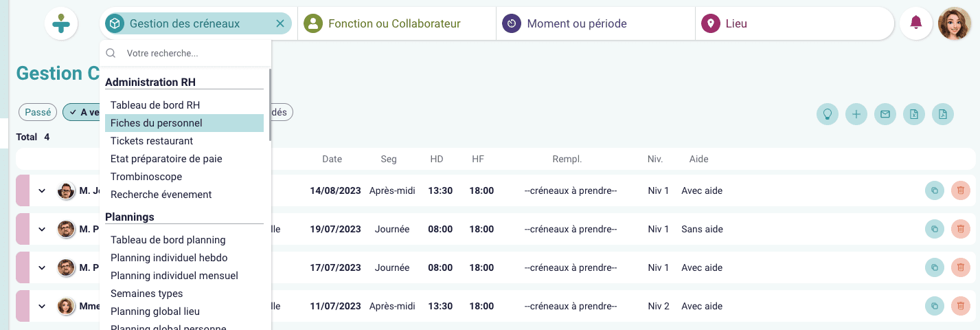
Task: Expand the 17/07/2023 row chevron
Action: (42, 267)
